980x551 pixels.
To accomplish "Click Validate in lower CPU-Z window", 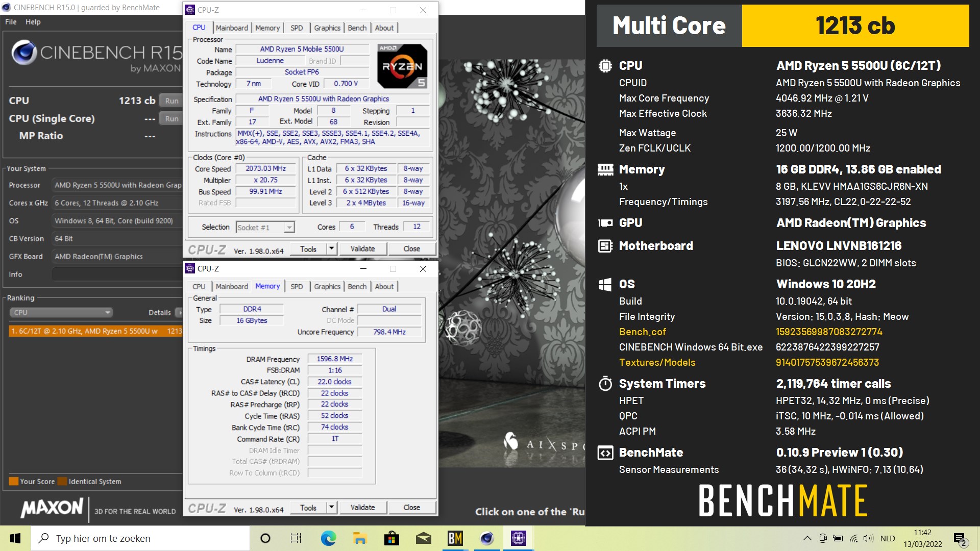I will (x=362, y=508).
